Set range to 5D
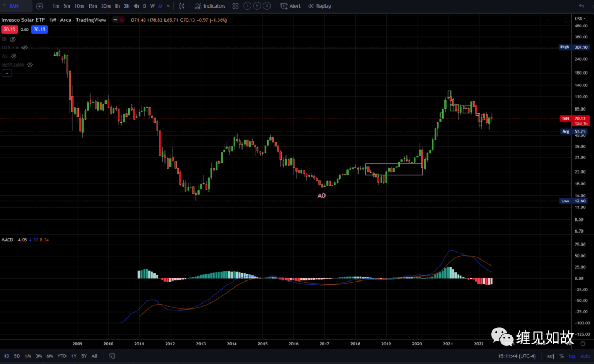This screenshot has width=594, height=364. [x=17, y=356]
